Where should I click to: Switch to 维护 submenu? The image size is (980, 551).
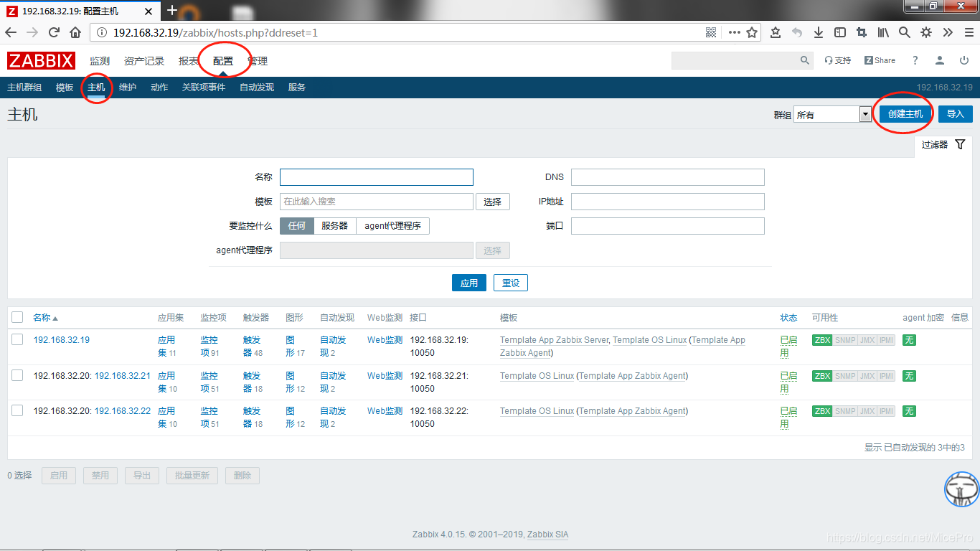128,88
